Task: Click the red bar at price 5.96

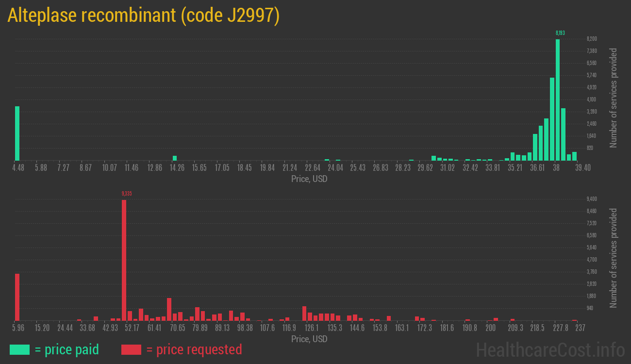Action: click(17, 297)
